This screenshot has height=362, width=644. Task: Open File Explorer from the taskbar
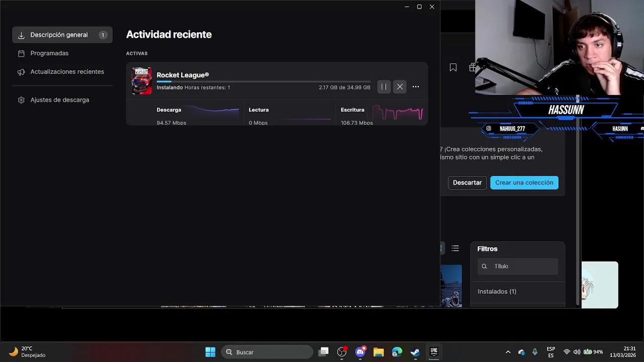point(378,352)
